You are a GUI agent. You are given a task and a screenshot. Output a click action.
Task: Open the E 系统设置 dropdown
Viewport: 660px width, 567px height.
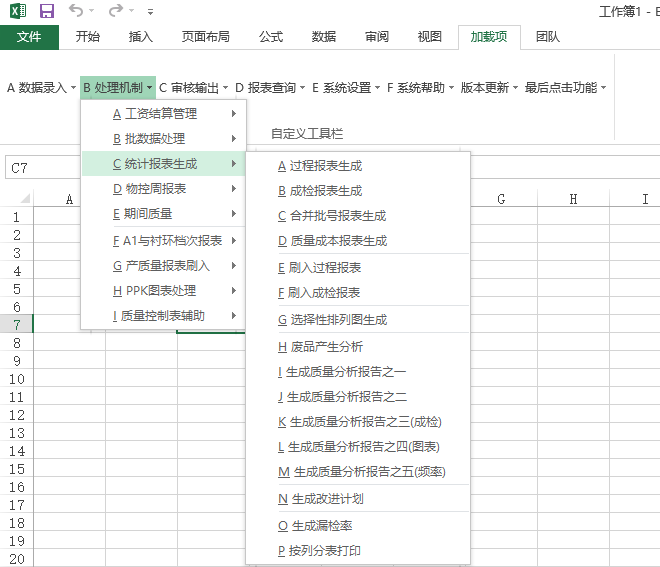[346, 88]
